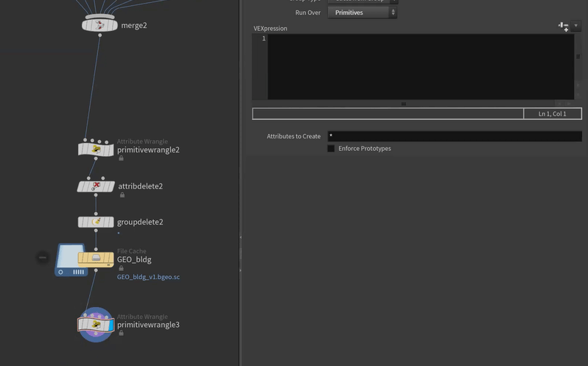
Task: Click the Attributes to Create field
Action: pos(454,136)
